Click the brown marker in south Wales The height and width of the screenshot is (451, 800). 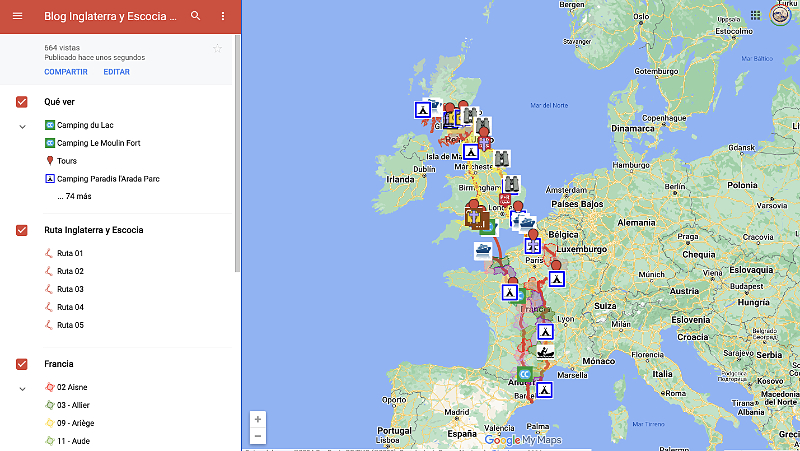tap(476, 218)
